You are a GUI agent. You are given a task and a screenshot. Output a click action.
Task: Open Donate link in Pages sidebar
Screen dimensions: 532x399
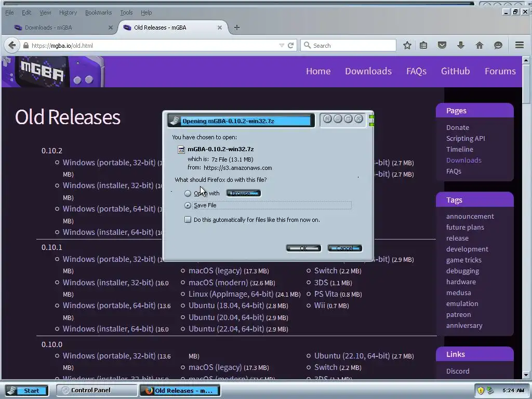(x=457, y=128)
